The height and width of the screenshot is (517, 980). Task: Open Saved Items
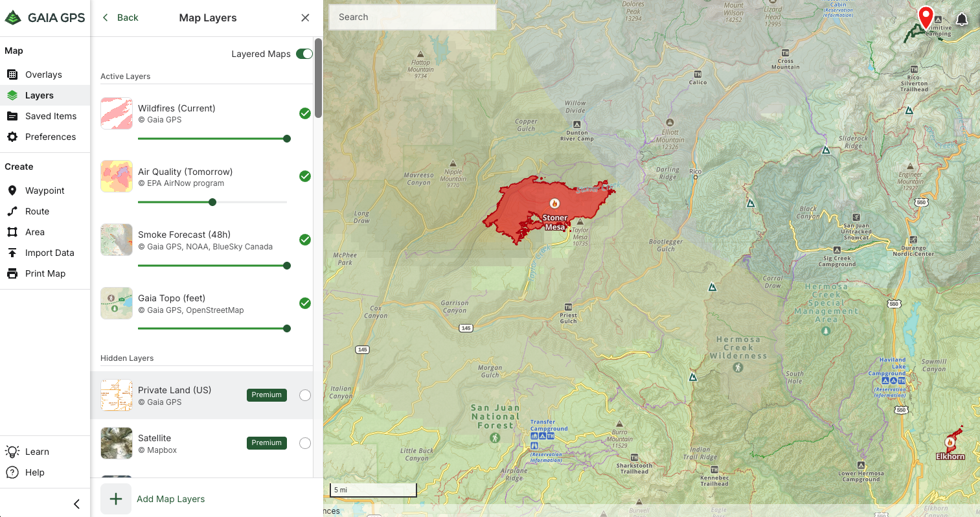click(45, 116)
